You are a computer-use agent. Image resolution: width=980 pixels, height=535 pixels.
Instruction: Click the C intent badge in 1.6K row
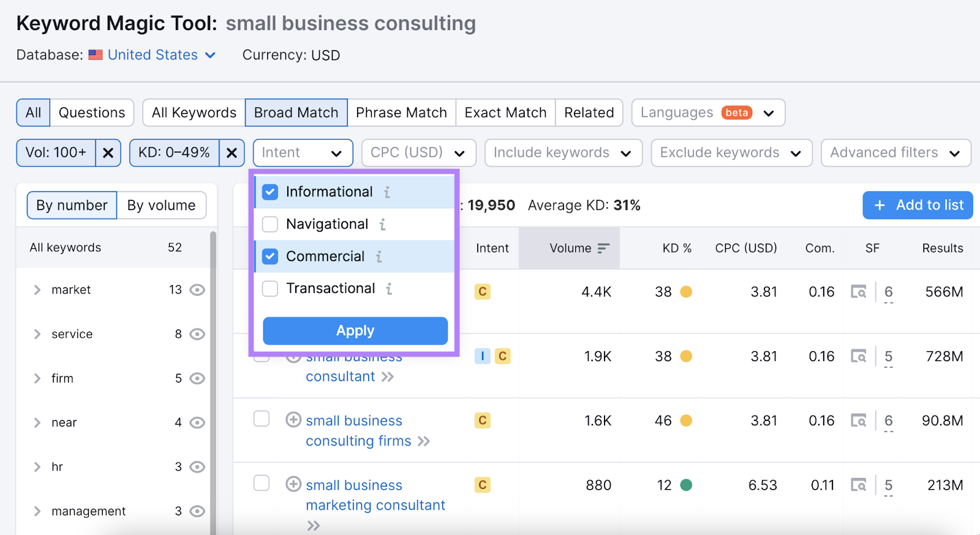(483, 420)
